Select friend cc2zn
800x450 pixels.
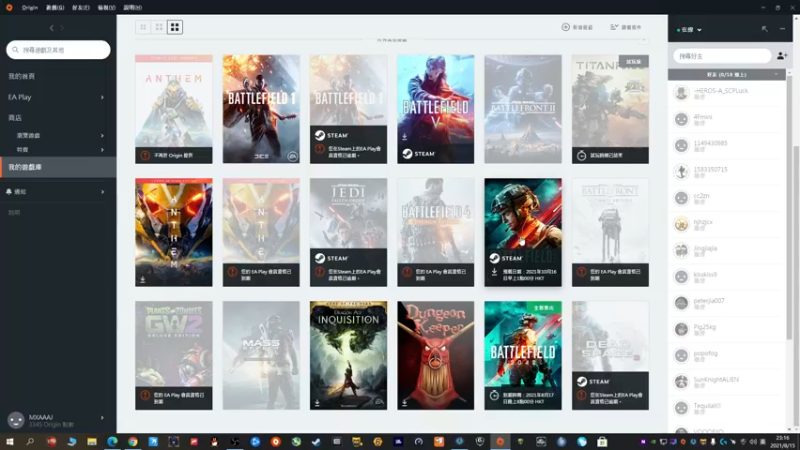726,198
